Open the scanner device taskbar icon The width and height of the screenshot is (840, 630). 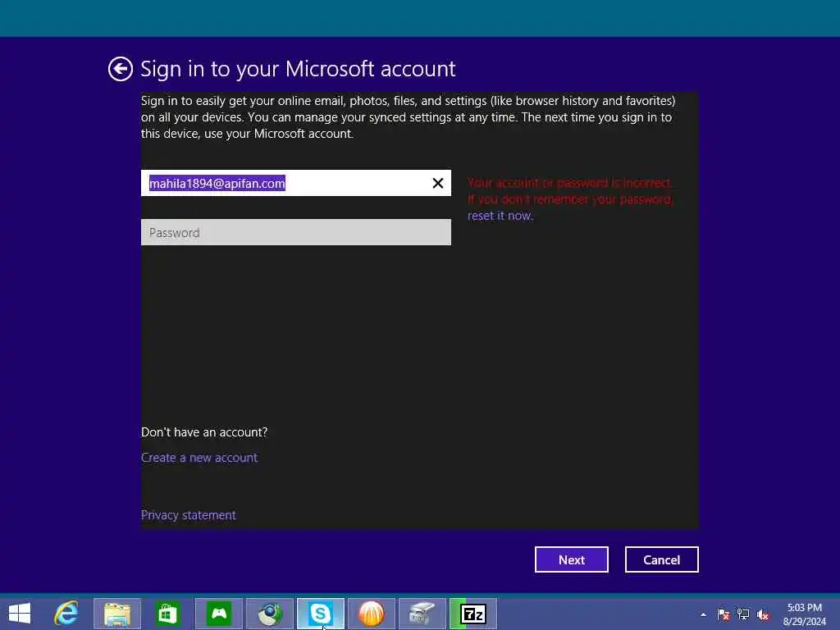(422, 614)
